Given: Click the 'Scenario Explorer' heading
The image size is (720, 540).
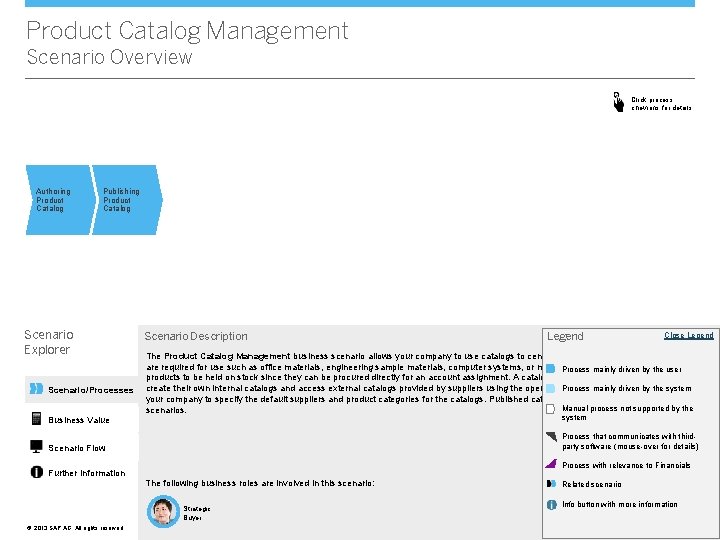Looking at the screenshot, I should tap(49, 342).
